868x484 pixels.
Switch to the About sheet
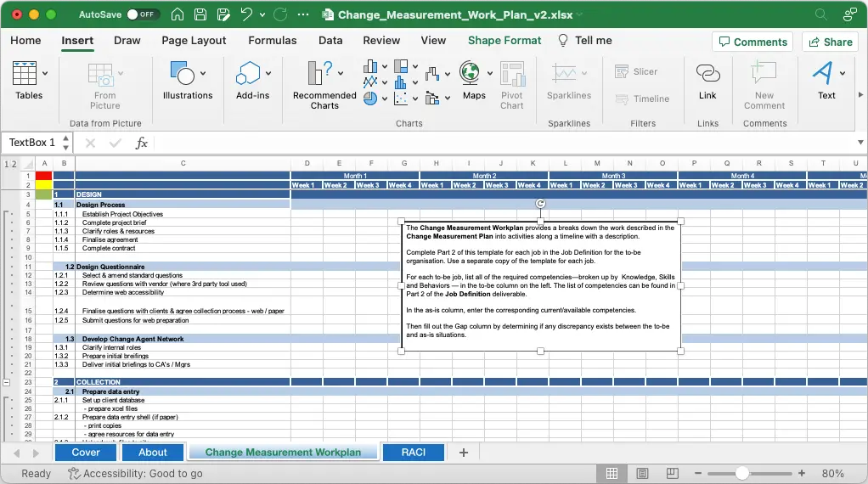pyautogui.click(x=152, y=453)
